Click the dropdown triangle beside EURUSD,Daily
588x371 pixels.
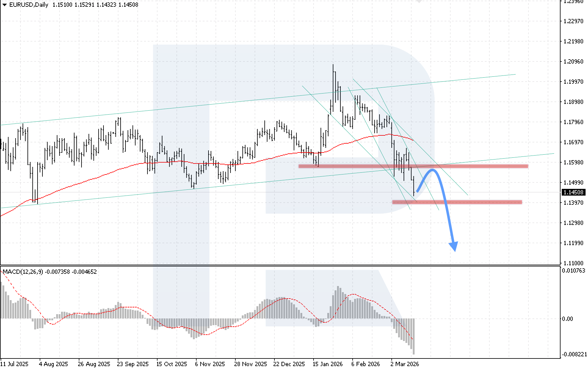pyautogui.click(x=4, y=5)
